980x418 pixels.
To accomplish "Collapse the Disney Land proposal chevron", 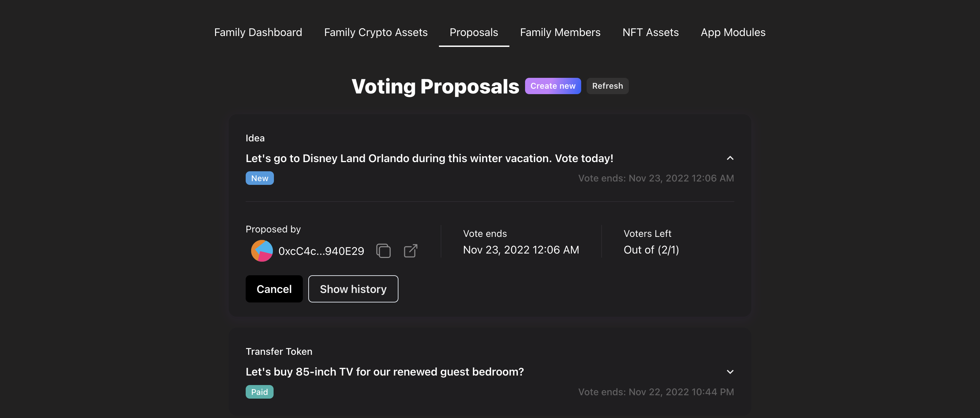I will point(730,158).
